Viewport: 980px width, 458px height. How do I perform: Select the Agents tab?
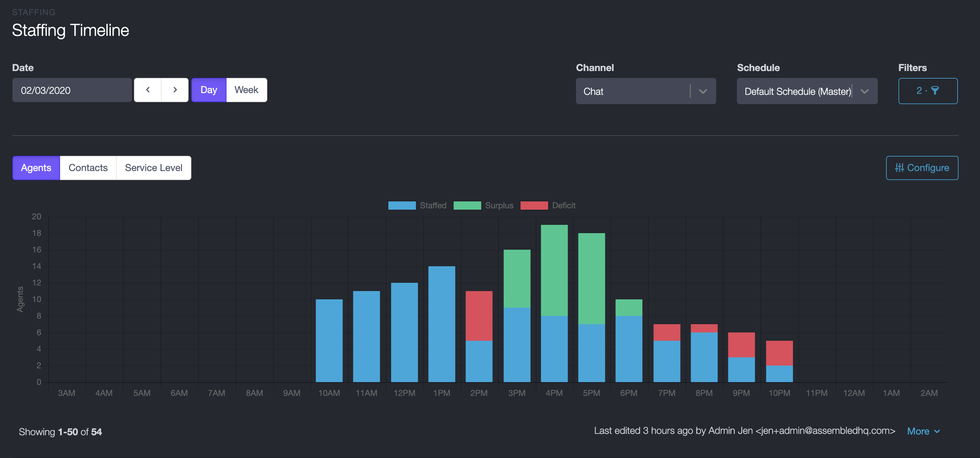point(36,168)
